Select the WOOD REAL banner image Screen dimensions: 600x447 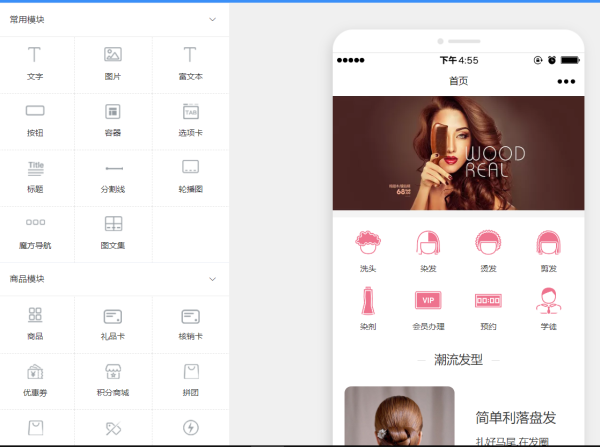tap(458, 153)
